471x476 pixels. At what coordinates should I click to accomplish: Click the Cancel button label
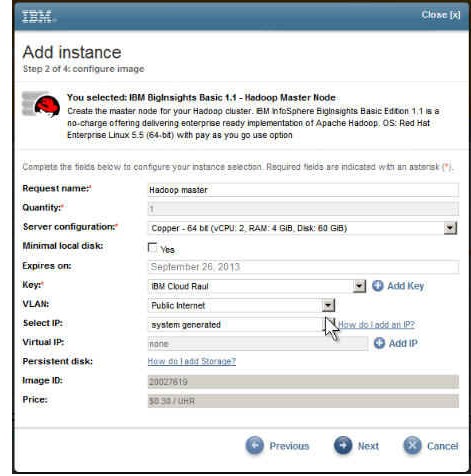point(443,446)
